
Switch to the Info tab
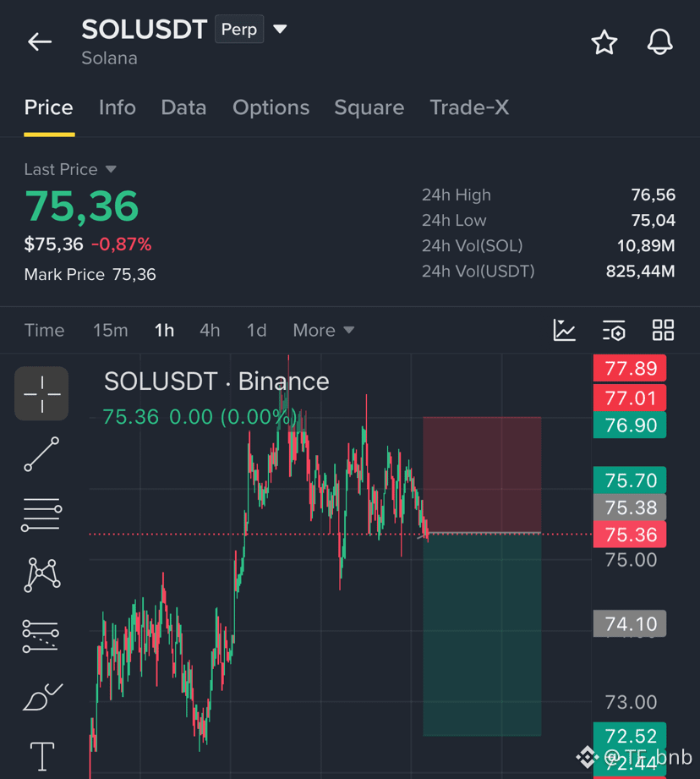118,107
